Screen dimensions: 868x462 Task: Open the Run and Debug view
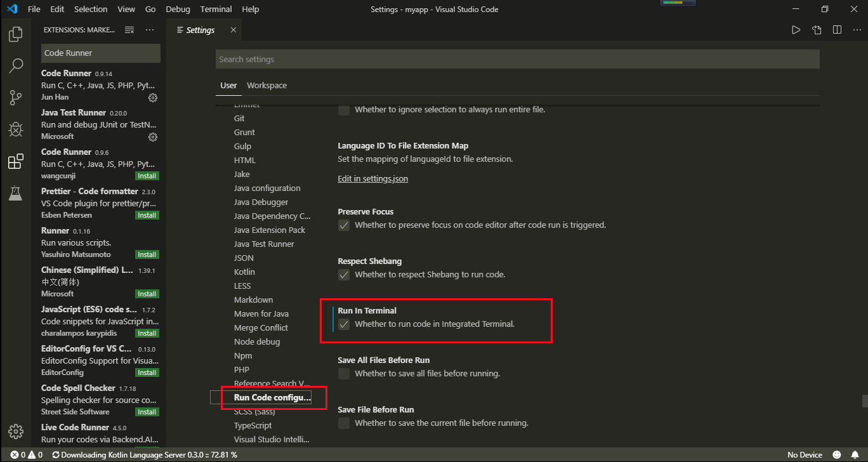point(15,129)
